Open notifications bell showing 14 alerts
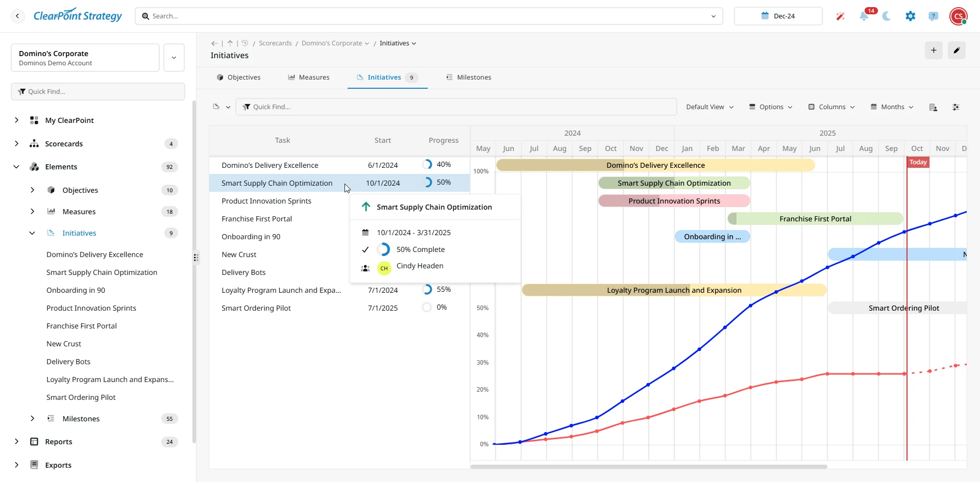Image resolution: width=980 pixels, height=482 pixels. pyautogui.click(x=865, y=16)
